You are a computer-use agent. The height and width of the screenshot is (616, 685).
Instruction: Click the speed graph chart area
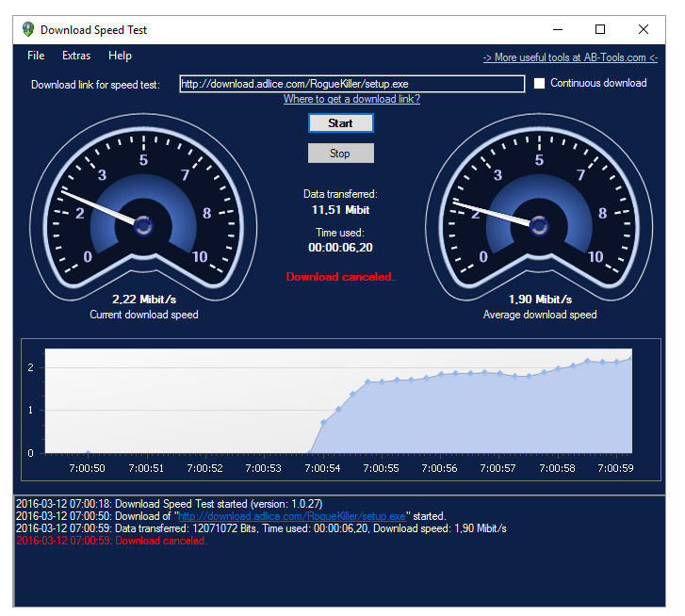(x=339, y=400)
